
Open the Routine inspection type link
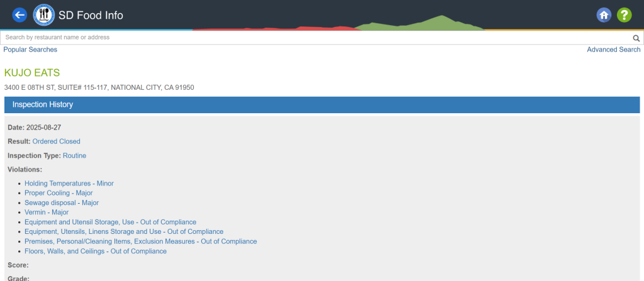pyautogui.click(x=74, y=156)
